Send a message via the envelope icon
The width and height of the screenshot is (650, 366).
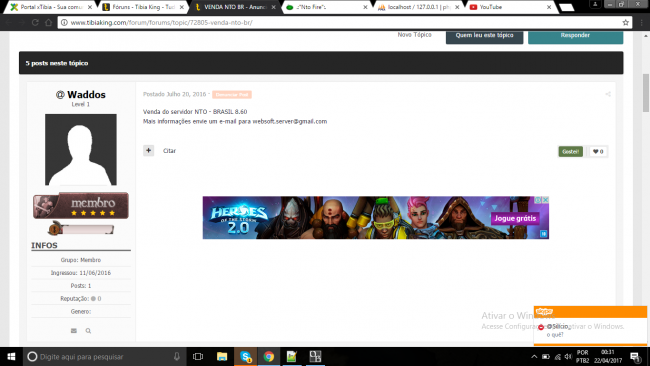[74, 331]
